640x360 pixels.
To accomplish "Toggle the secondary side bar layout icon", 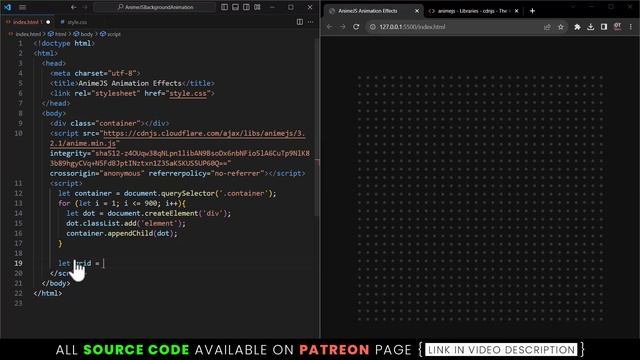I will coord(247,7).
